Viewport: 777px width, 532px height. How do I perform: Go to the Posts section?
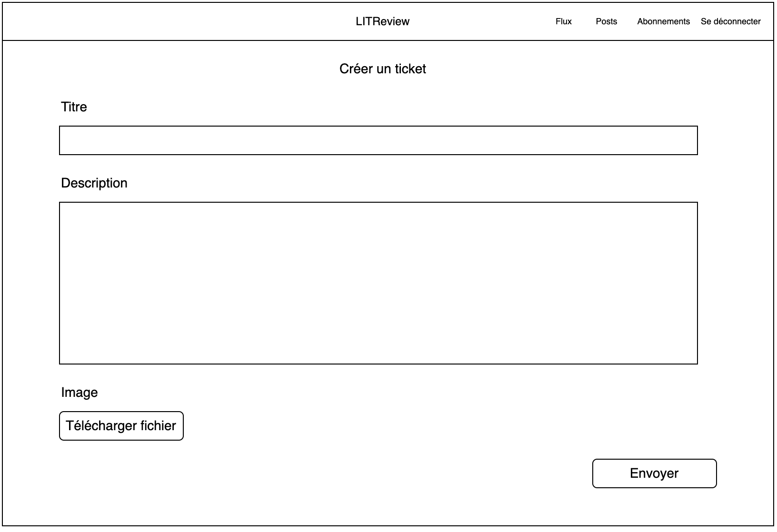(x=606, y=21)
